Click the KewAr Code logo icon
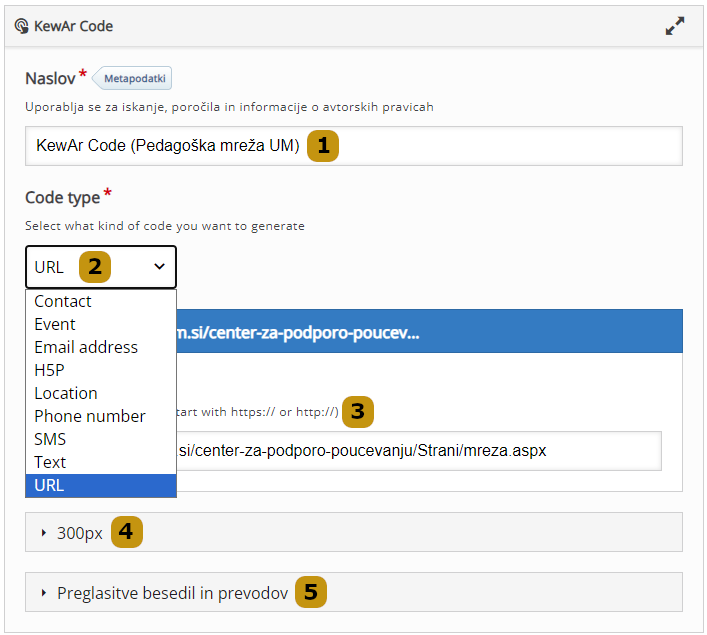The height and width of the screenshot is (635, 707). point(21,26)
